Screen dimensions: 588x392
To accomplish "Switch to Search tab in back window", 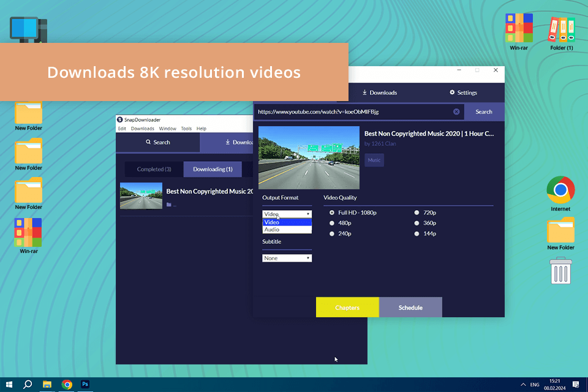I will [158, 142].
